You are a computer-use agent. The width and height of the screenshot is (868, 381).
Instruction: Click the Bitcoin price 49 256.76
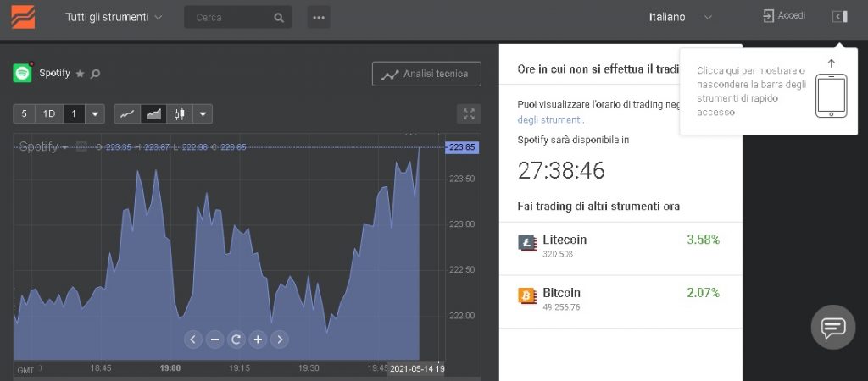coord(561,307)
